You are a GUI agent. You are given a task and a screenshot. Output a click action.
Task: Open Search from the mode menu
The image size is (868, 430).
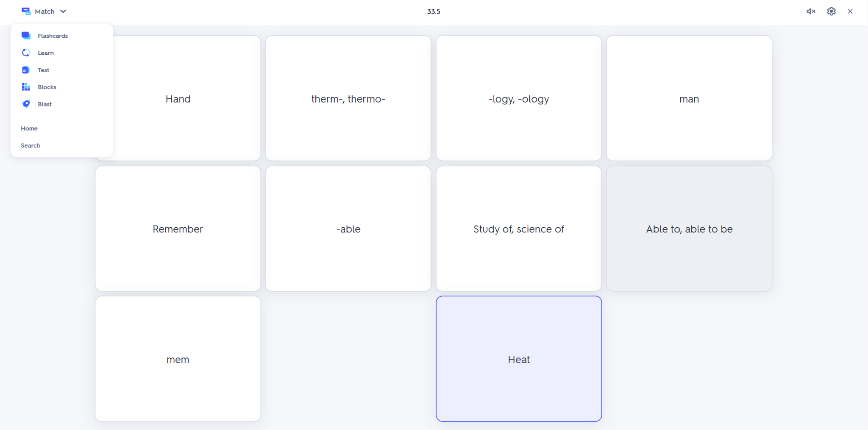(31, 145)
